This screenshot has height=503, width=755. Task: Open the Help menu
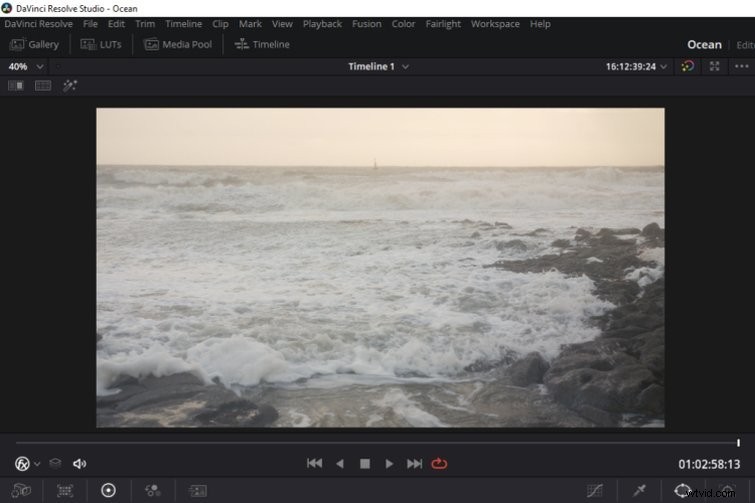540,24
